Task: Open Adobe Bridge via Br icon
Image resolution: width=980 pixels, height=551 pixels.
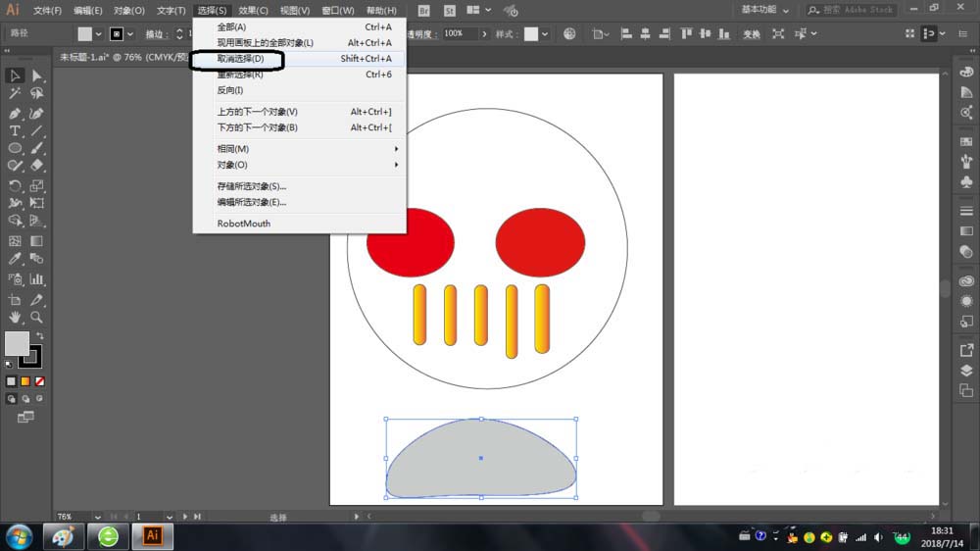Action: (423, 11)
